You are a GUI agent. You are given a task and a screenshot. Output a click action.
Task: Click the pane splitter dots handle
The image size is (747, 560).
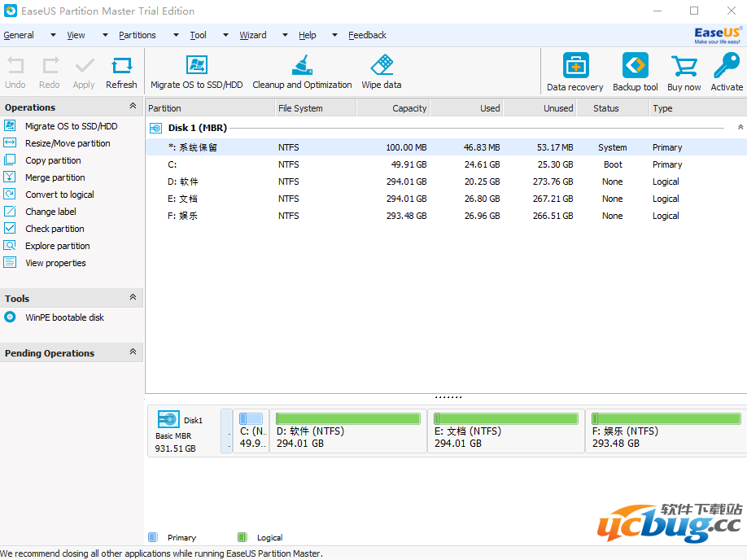coord(448,396)
